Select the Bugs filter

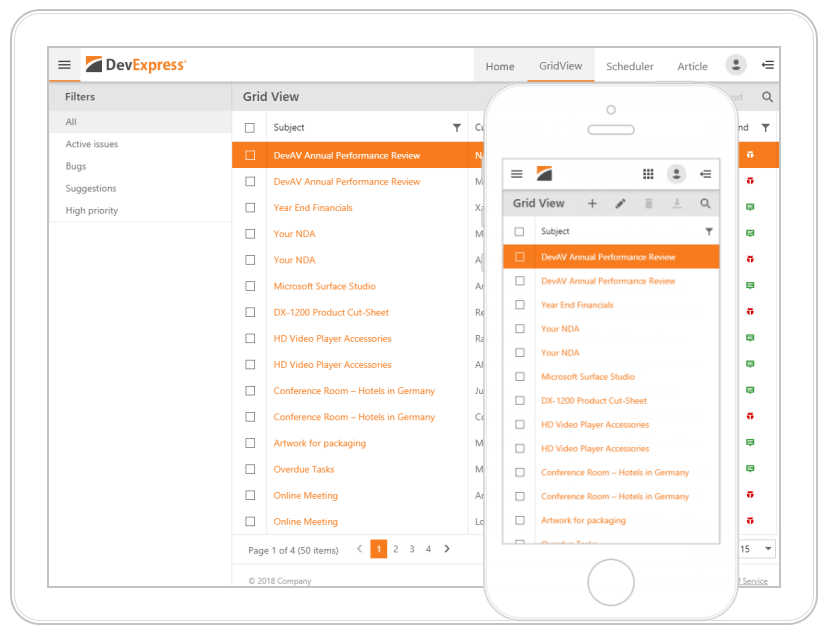pyautogui.click(x=140, y=166)
